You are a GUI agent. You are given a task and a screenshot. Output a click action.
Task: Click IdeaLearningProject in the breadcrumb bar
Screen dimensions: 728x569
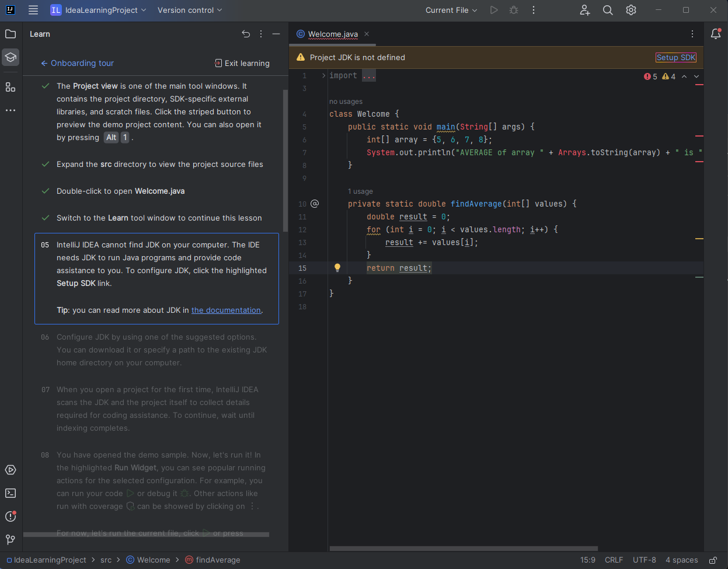(46, 560)
